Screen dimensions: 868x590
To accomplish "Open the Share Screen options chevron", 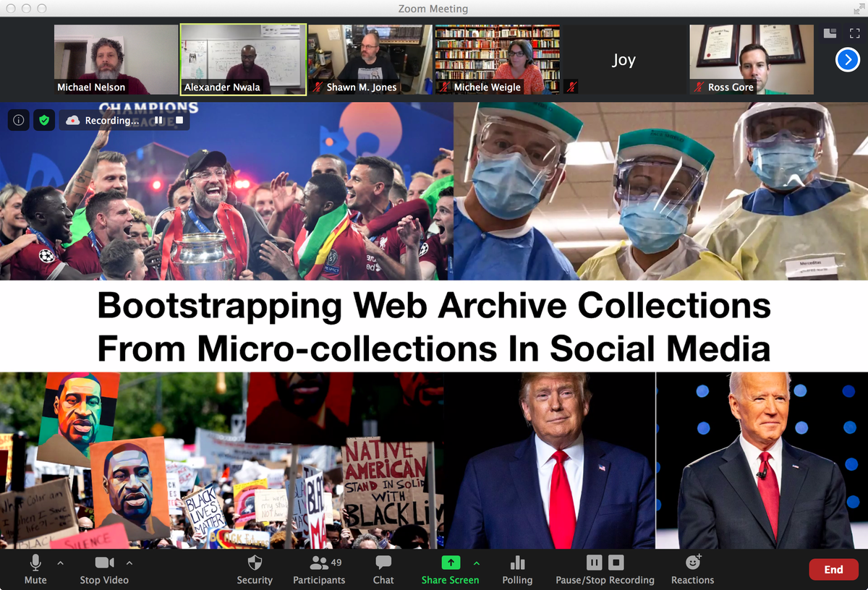I will click(x=477, y=564).
